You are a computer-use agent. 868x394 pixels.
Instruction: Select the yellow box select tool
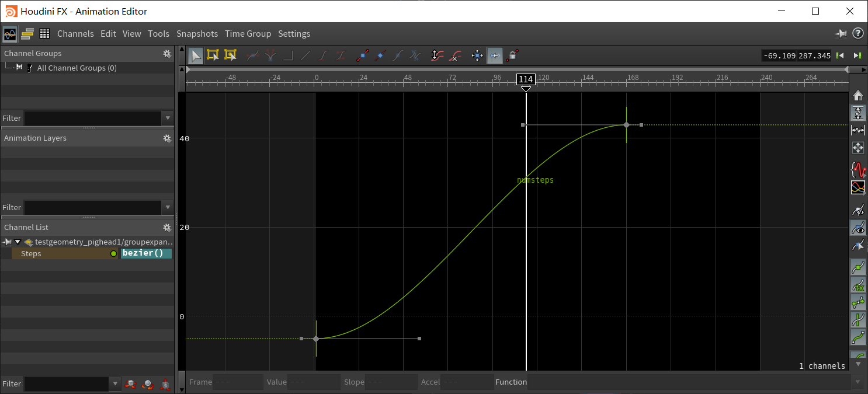click(213, 55)
